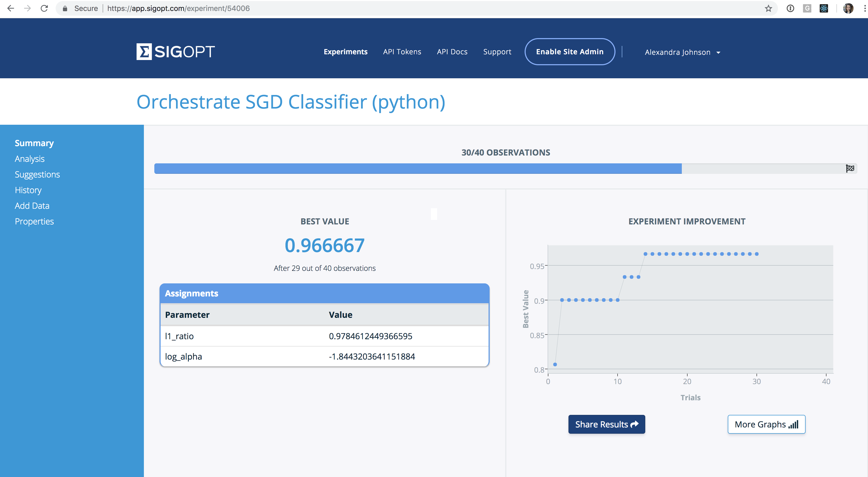Click the browser back arrow

(11, 8)
